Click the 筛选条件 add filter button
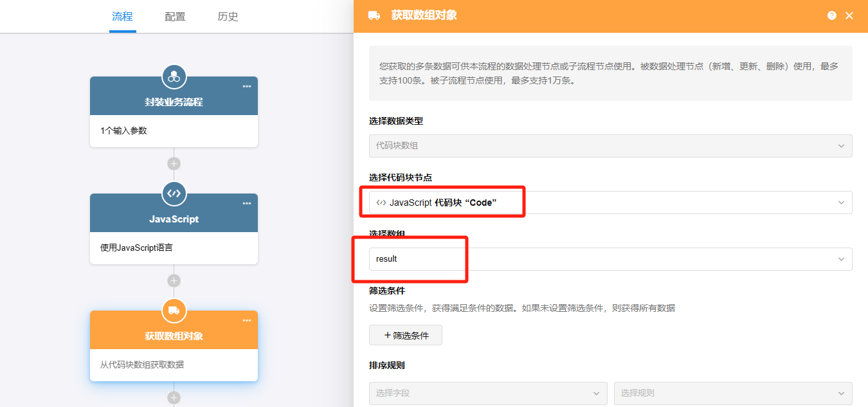868x407 pixels. point(406,335)
